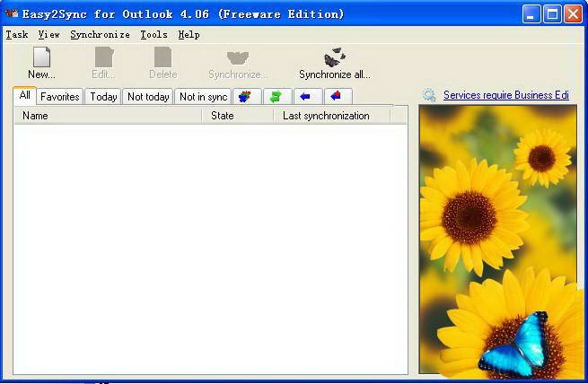
Task: Switch to the Not today tab
Action: click(148, 97)
